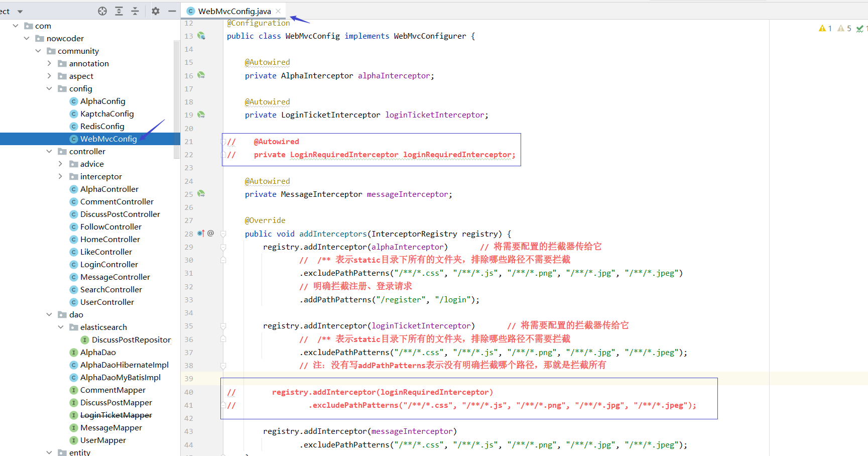
Task: Click the autowired bean gutter icon on line 25
Action: tap(201, 194)
